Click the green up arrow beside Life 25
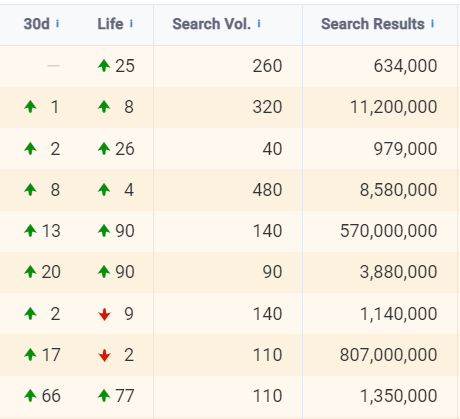Image resolution: width=460 pixels, height=419 pixels. pos(104,65)
